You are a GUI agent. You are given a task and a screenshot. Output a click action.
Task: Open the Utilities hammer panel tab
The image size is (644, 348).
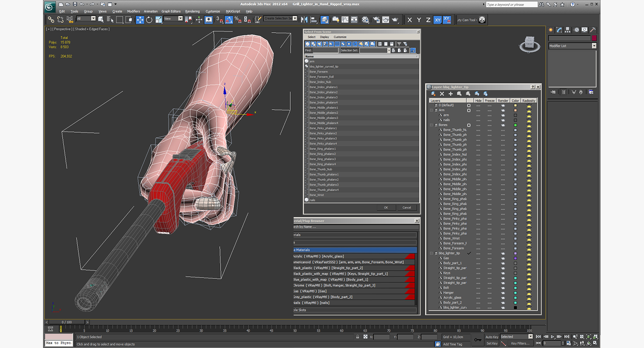[592, 30]
